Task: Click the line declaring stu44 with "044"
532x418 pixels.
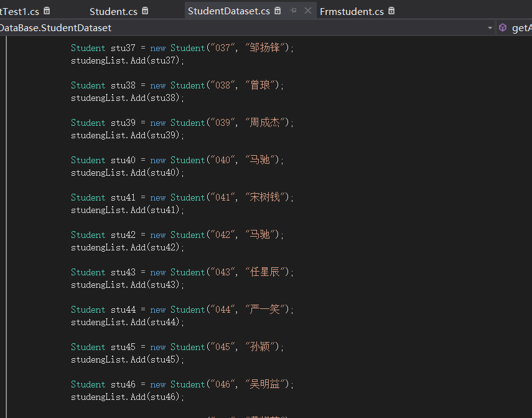Action: (x=182, y=310)
